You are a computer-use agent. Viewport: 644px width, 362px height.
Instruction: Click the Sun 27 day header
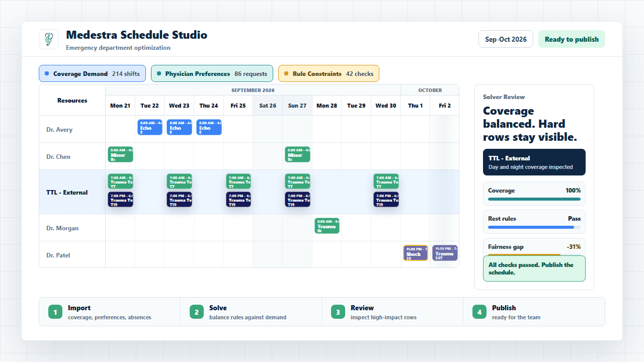coord(297,106)
